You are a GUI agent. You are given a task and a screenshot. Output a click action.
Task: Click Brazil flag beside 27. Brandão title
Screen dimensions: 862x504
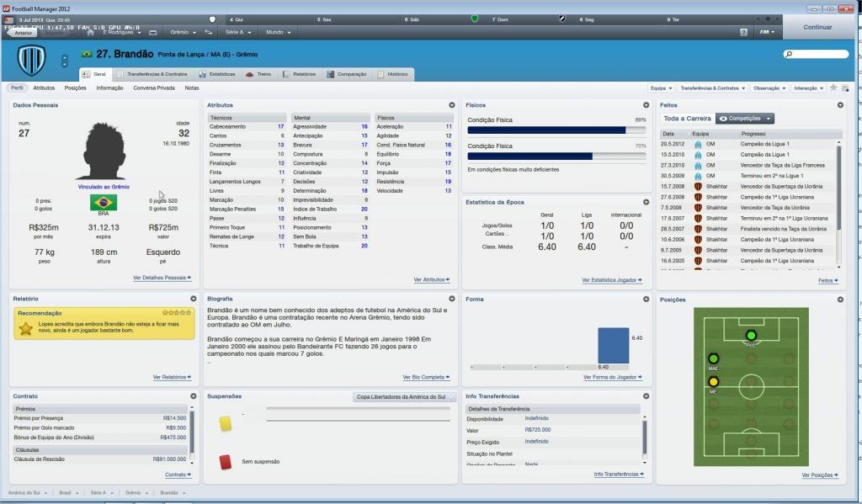(x=87, y=54)
